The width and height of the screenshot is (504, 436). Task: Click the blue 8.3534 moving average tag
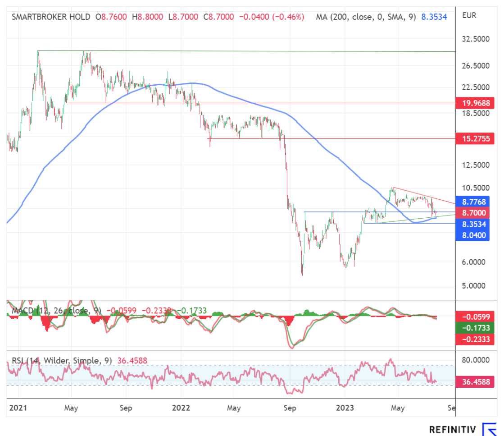click(472, 224)
